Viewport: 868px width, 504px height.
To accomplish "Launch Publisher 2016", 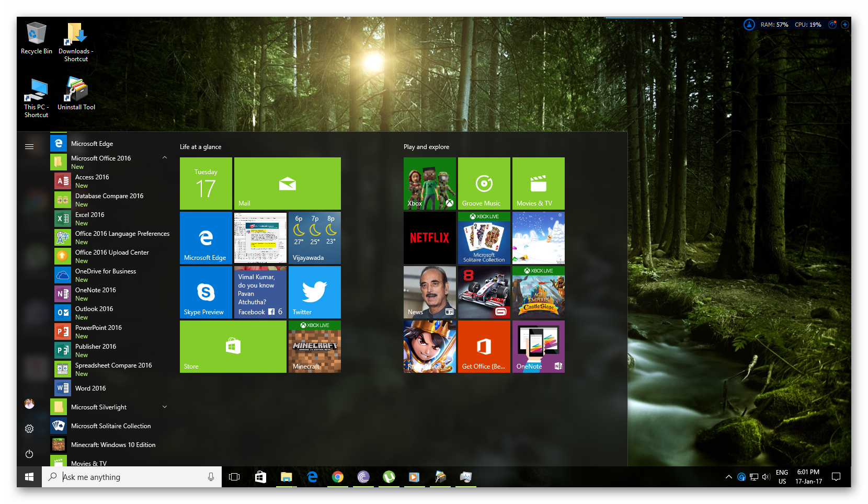I will pos(113,350).
